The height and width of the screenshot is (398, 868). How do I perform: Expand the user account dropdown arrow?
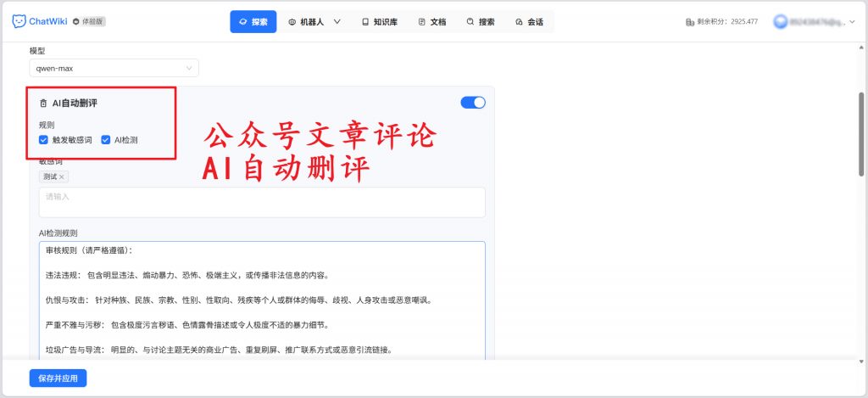click(851, 22)
